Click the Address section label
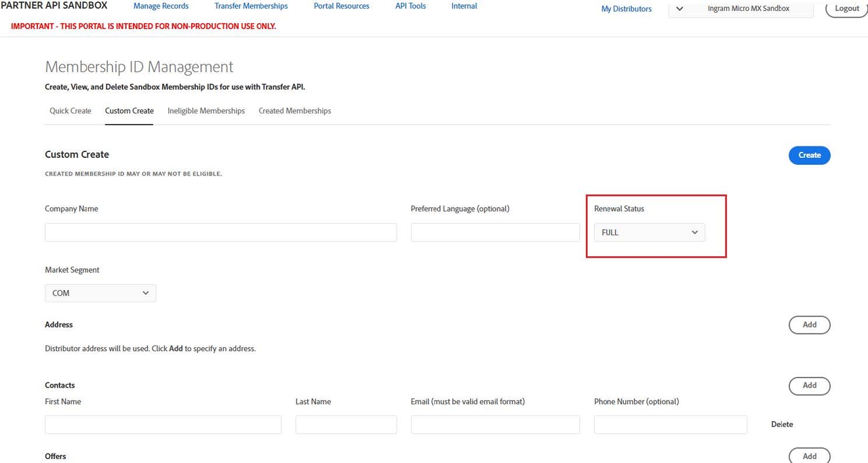 click(59, 325)
